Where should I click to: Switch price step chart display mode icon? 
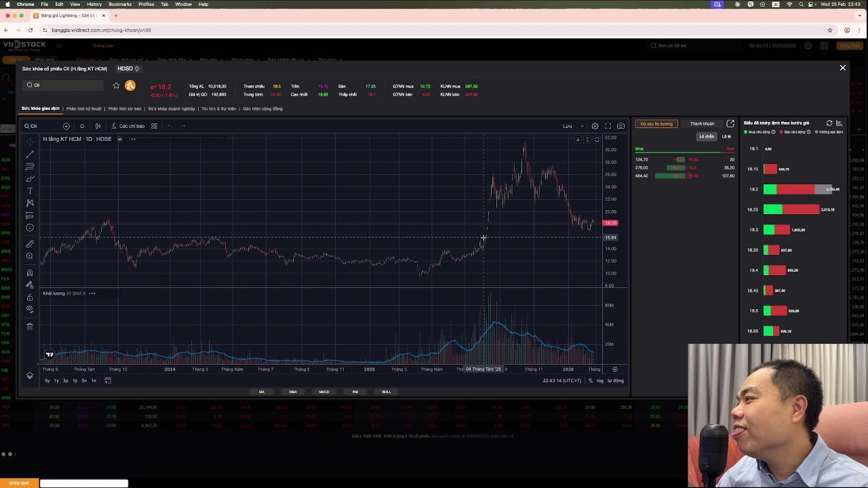[839, 123]
